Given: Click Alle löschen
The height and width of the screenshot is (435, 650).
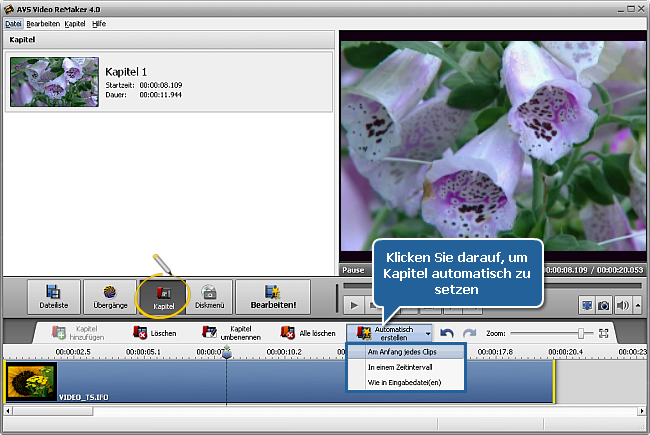Looking at the screenshot, I should point(308,333).
